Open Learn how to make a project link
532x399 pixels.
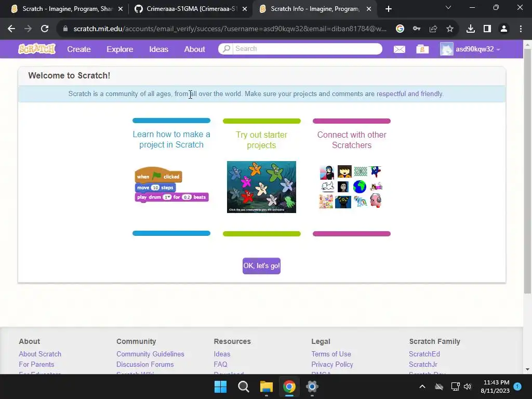[171, 139]
